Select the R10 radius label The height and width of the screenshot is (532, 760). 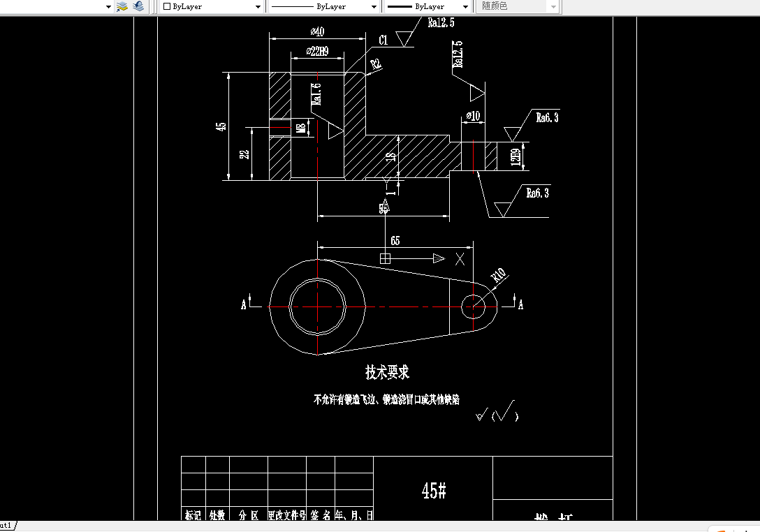(x=499, y=275)
